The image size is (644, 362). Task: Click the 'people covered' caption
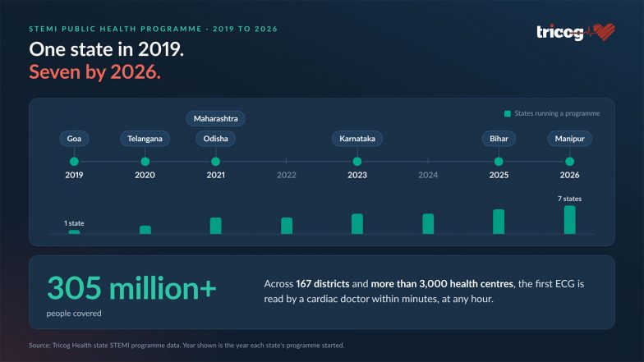74,314
